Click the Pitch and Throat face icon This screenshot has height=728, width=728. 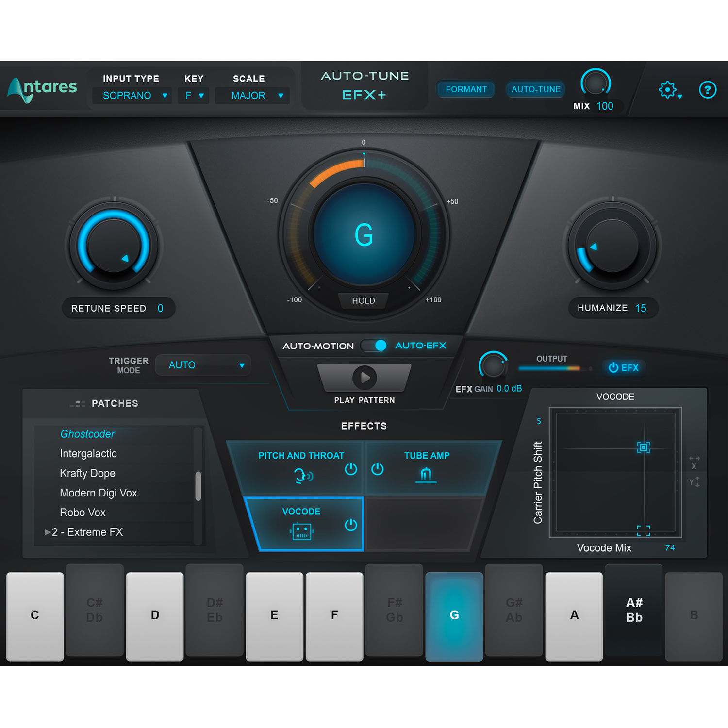coord(303,476)
